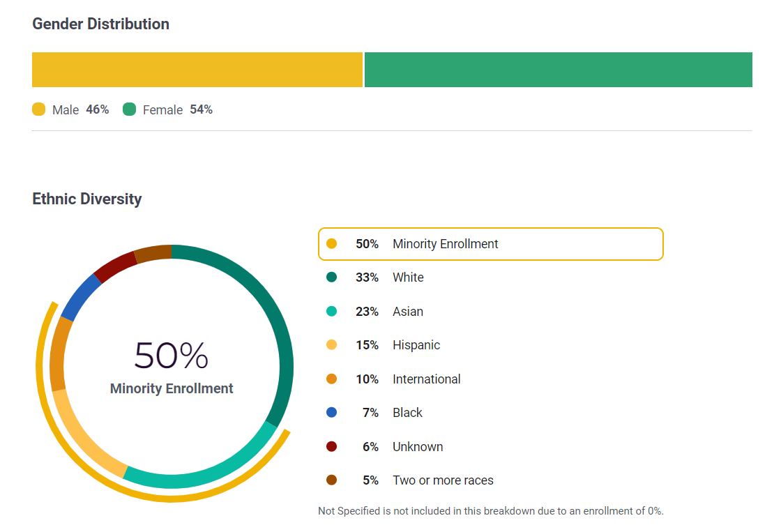781x532 pixels.
Task: Highlight the Black 7% legend entry
Action: [407, 413]
